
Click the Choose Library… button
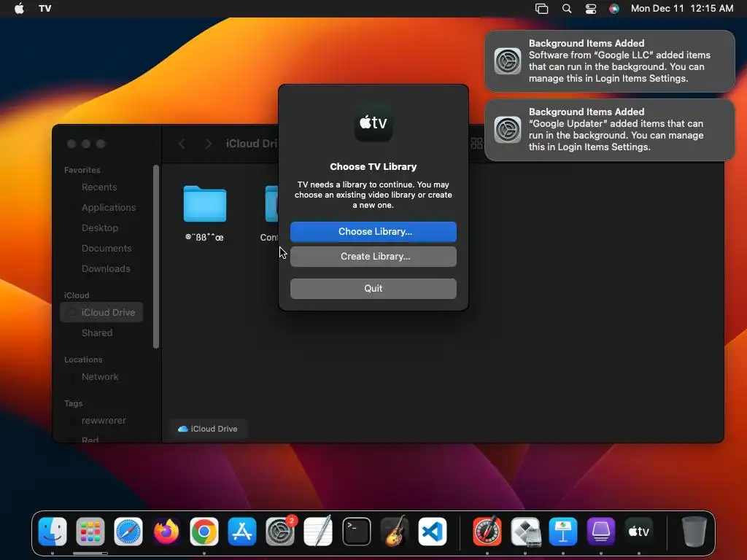[x=373, y=231]
